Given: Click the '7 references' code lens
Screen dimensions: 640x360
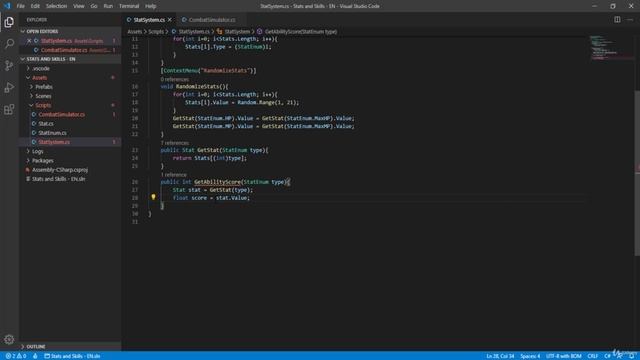Looking at the screenshot, I should tap(175, 143).
